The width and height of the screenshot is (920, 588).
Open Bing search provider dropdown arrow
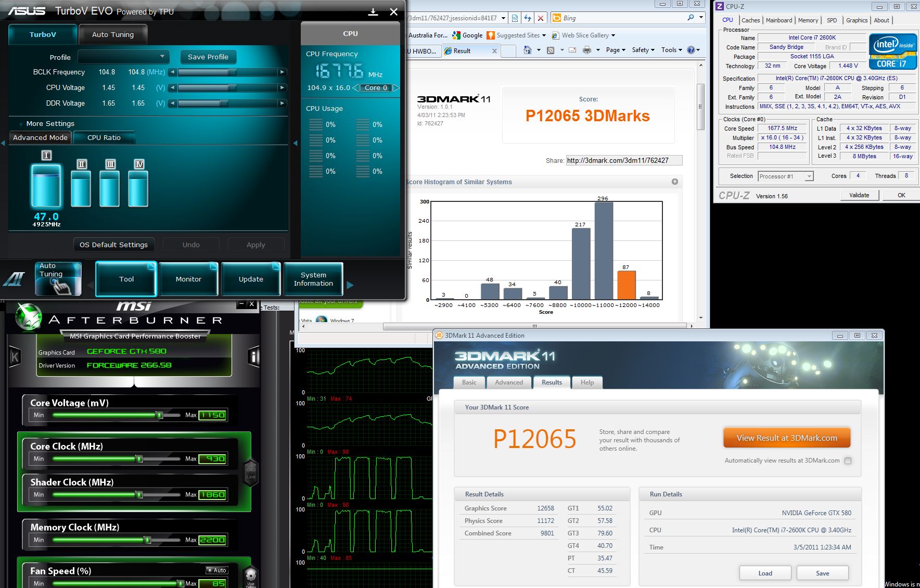pyautogui.click(x=701, y=18)
